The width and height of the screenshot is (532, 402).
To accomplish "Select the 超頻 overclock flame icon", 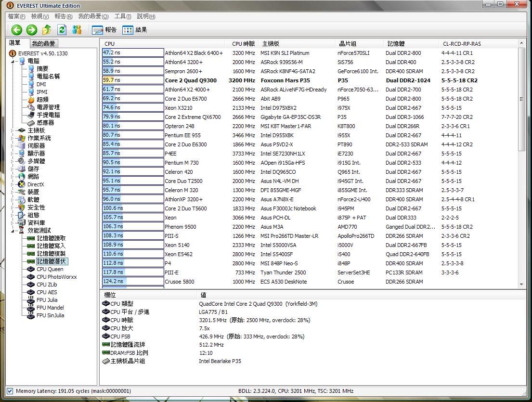I will pyautogui.click(x=32, y=100).
